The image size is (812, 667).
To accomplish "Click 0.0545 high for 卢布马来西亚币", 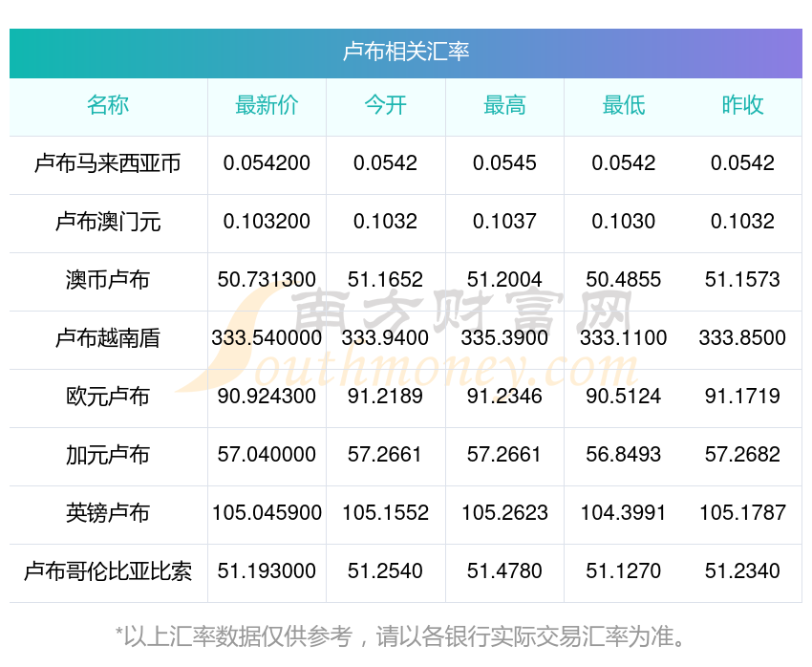I will coord(504,163).
